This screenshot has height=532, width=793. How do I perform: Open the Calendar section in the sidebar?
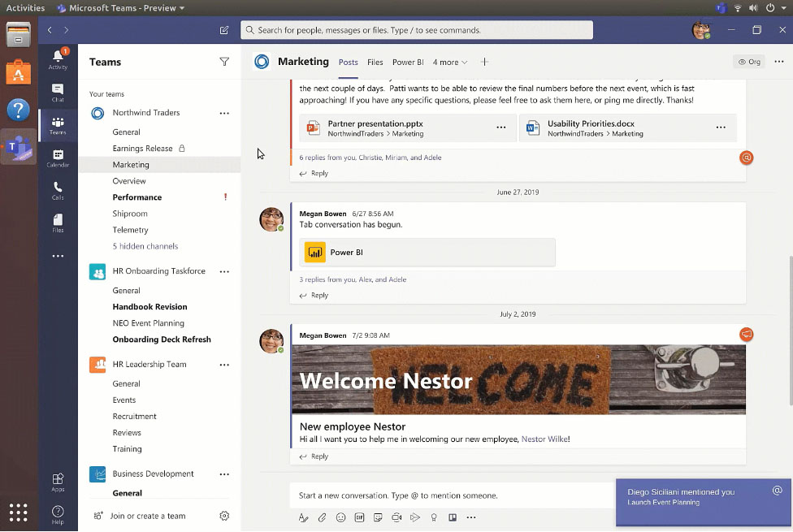click(x=58, y=158)
